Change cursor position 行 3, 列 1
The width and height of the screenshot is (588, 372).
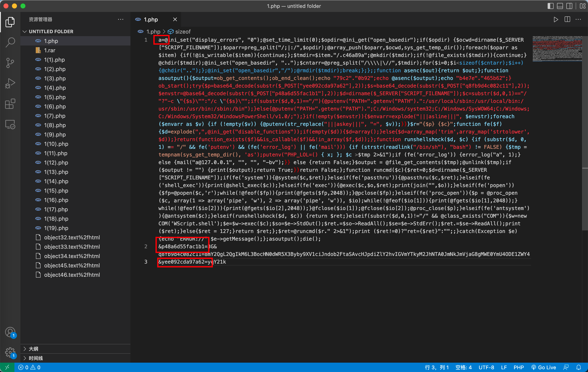click(x=437, y=367)
